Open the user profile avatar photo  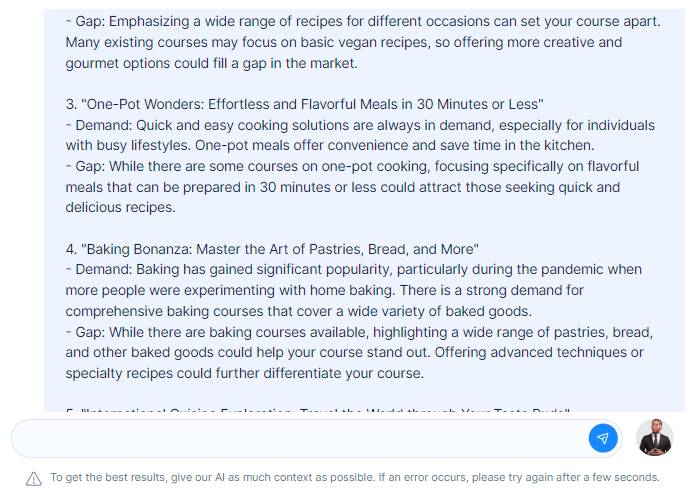coord(654,438)
